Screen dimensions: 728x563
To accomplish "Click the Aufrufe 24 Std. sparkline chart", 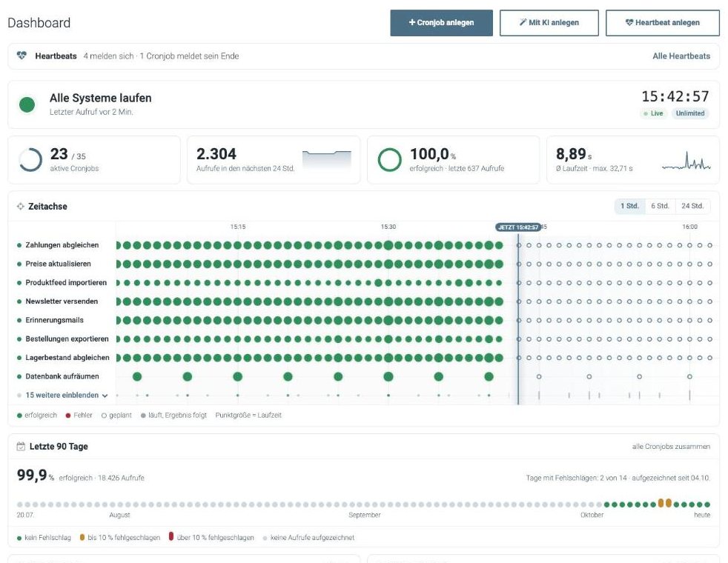I will tap(326, 159).
